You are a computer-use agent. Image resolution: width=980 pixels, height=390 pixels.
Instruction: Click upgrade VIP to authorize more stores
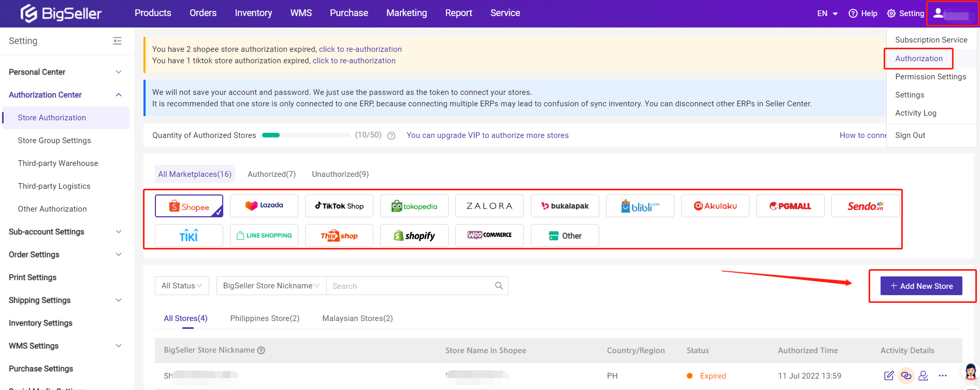[487, 135]
